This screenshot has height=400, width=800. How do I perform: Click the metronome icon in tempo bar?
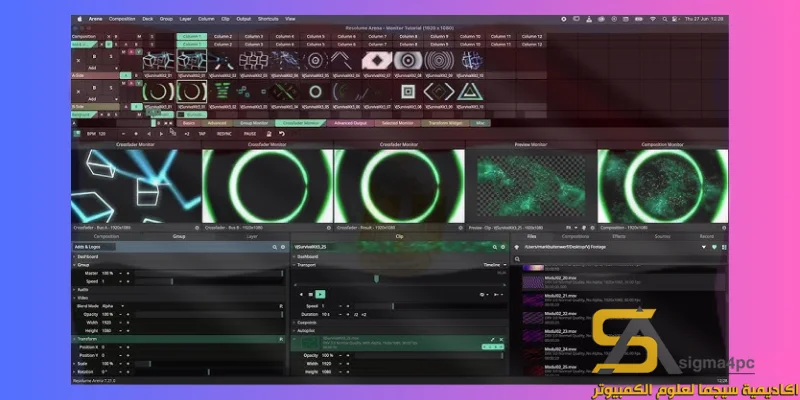click(x=269, y=134)
